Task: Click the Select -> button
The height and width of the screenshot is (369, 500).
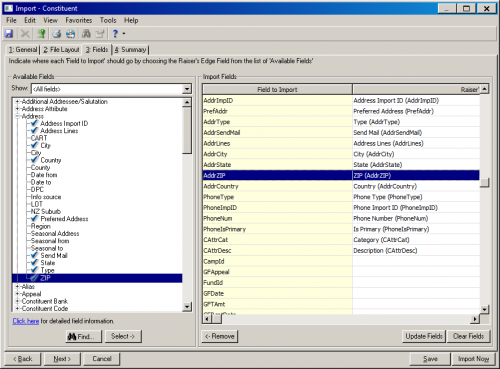Action: [x=123, y=336]
